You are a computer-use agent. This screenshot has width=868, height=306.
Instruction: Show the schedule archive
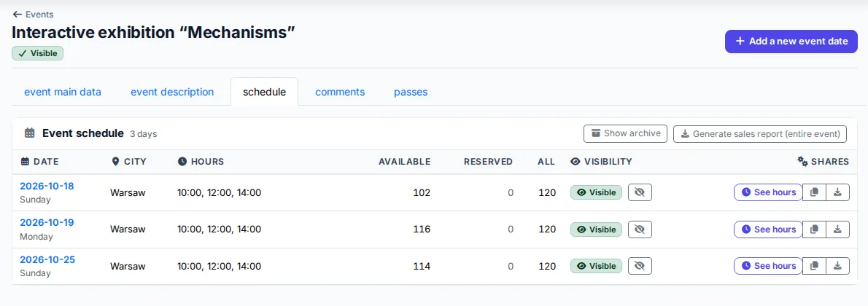click(x=626, y=133)
